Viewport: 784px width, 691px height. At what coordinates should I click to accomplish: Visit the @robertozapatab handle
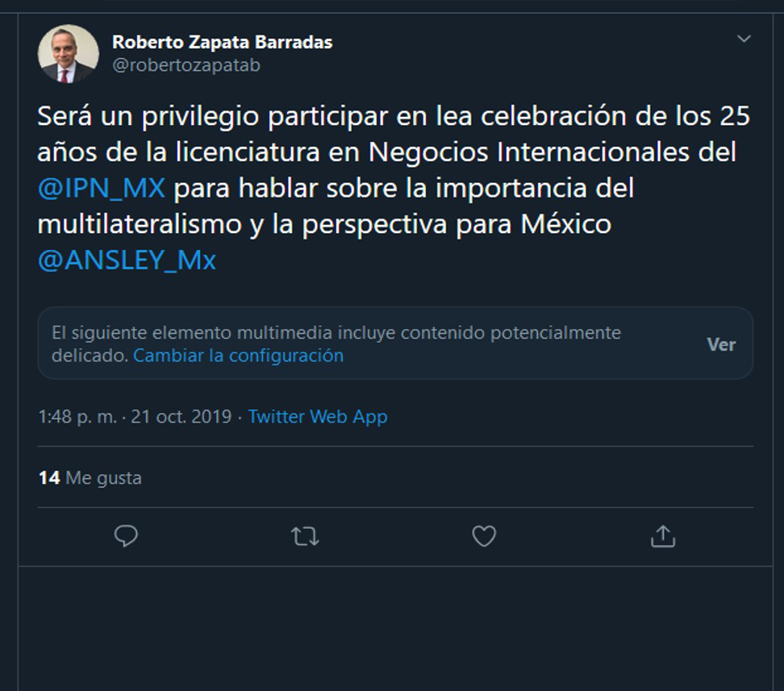tap(186, 65)
